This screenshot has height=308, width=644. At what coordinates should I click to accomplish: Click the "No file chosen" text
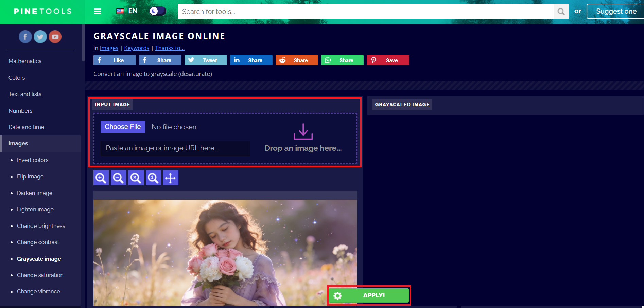(174, 127)
